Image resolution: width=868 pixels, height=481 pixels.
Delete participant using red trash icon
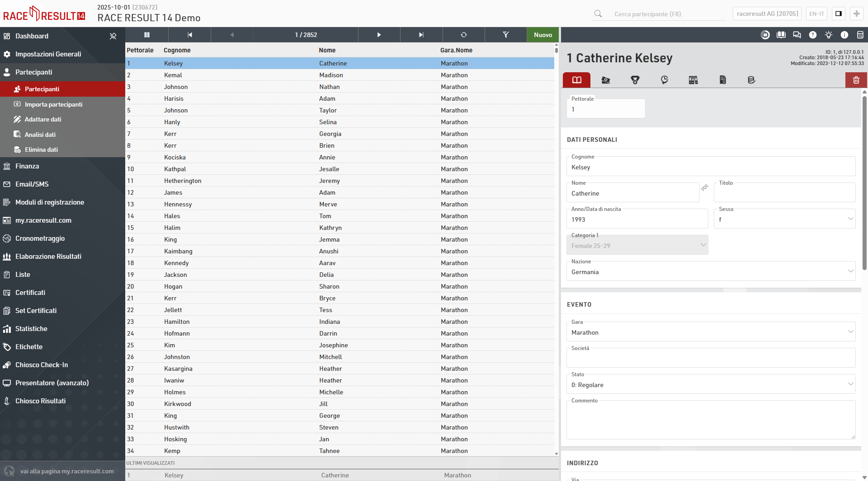click(x=856, y=80)
